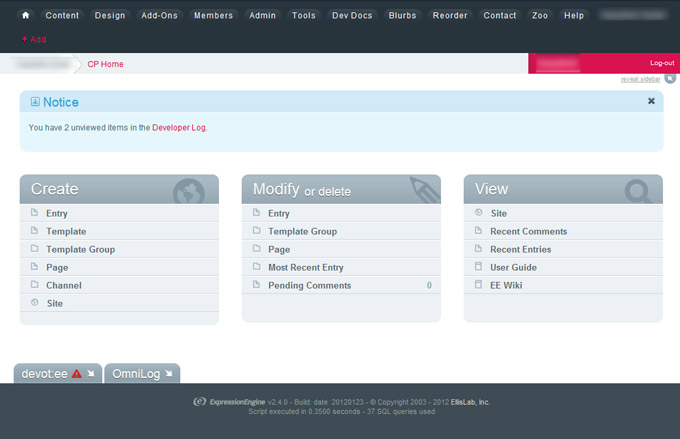This screenshot has height=439, width=680.
Task: Open the Admin menu
Action: coord(262,16)
